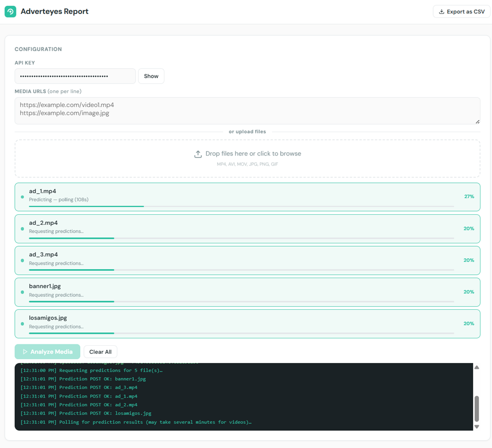The width and height of the screenshot is (492, 448).
Task: Click 'Requesting predictions' status under banner1.jpg
Action: (x=56, y=295)
